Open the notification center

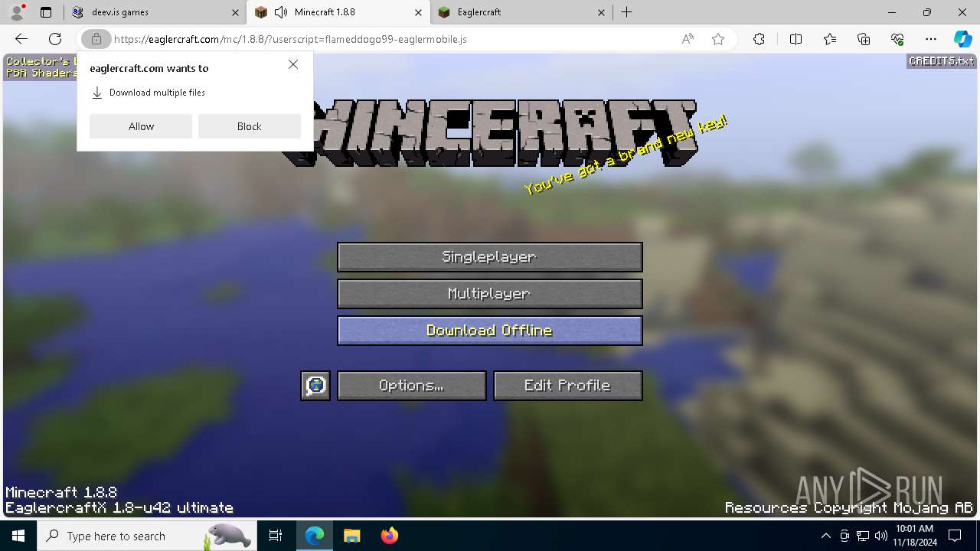[x=955, y=536]
